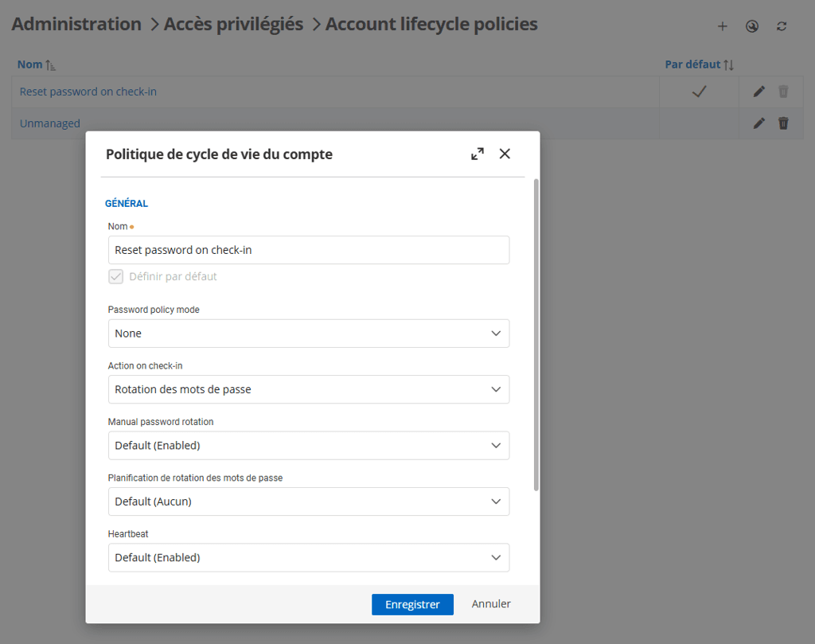This screenshot has width=815, height=644.
Task: Edit the Unmanaged policy with the pencil icon
Action: click(758, 123)
